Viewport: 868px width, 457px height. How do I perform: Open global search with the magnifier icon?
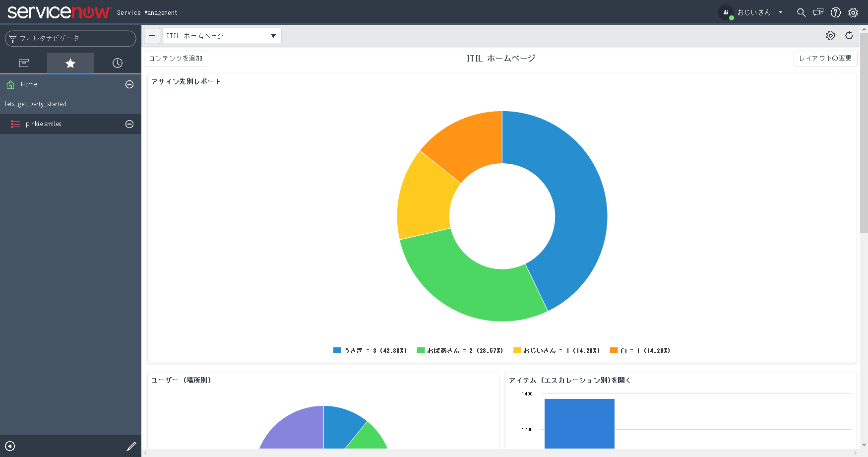click(802, 12)
